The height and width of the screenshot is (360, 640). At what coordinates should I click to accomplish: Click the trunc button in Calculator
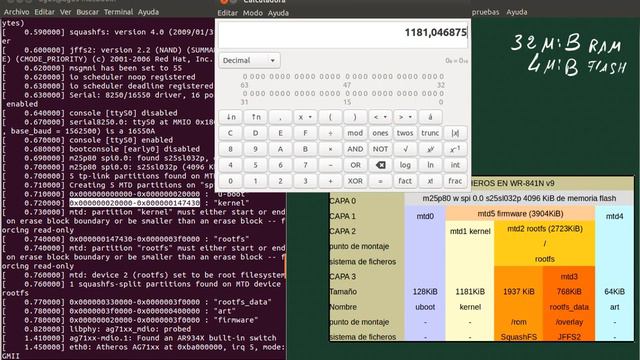(x=430, y=133)
